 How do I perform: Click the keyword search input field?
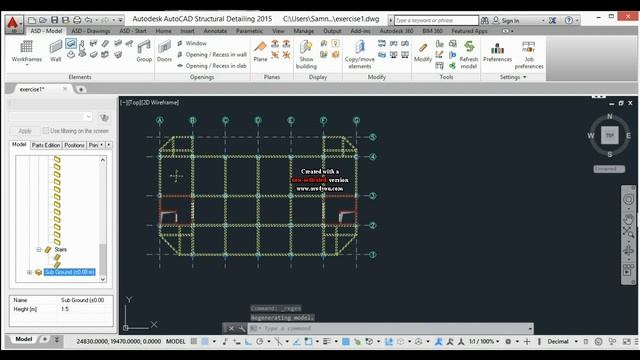point(436,20)
